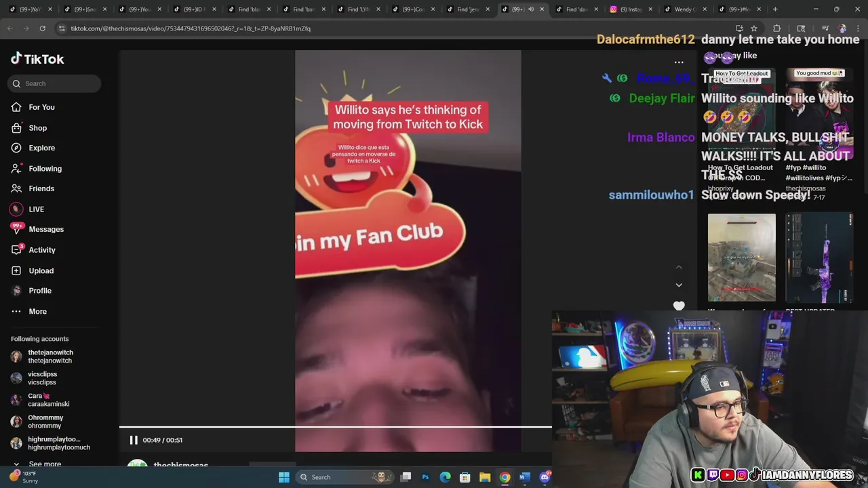The image size is (868, 488).
Task: Open the three-dot video options menu
Action: point(679,62)
